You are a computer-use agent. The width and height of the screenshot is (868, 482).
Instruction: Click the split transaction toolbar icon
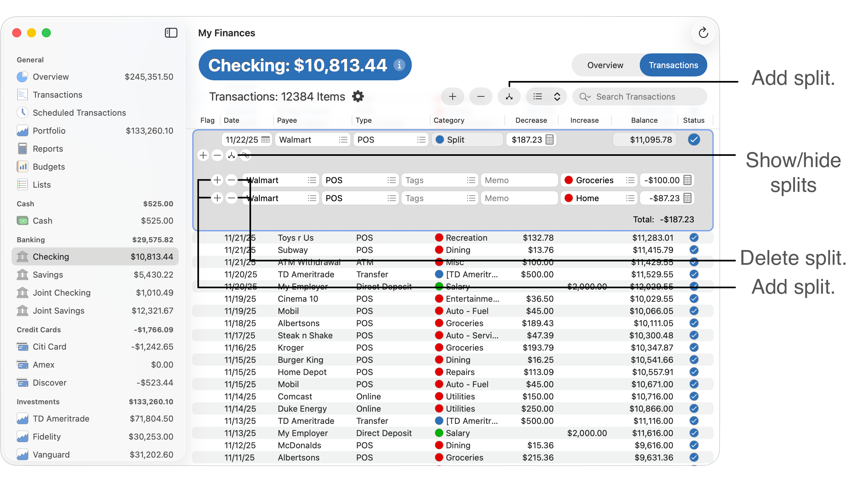pos(509,97)
